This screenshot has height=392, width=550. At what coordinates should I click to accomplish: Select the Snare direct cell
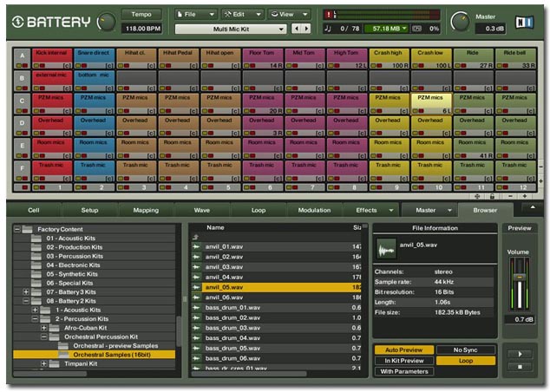point(94,59)
